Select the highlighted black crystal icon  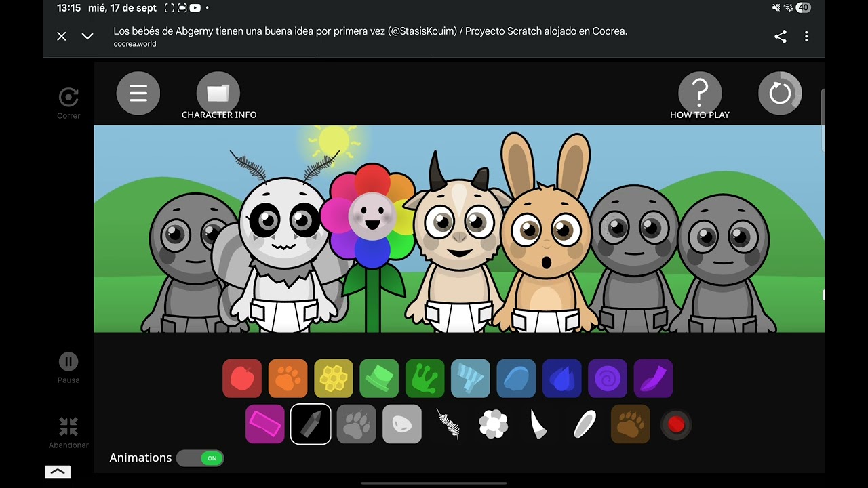(311, 424)
